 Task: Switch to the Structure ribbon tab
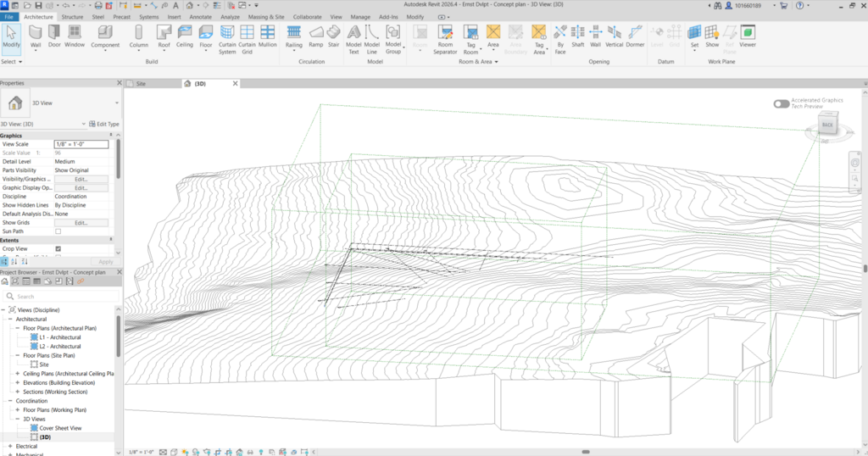(72, 17)
